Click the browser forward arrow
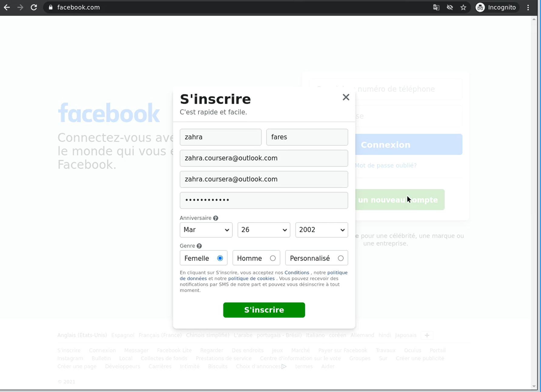 [20, 7]
